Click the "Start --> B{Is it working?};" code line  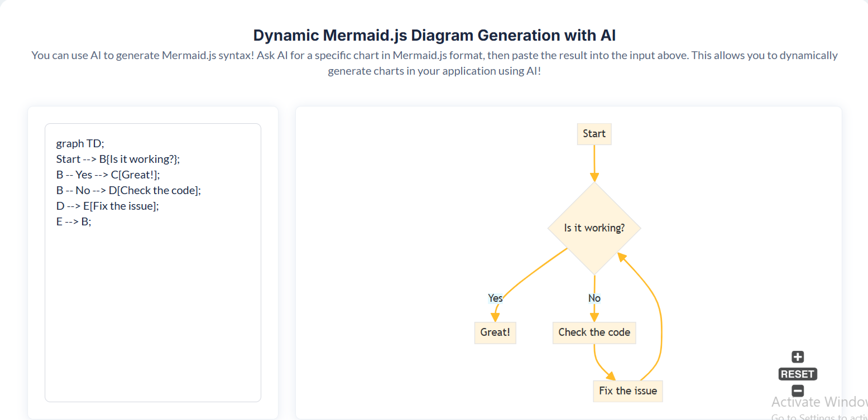point(118,159)
